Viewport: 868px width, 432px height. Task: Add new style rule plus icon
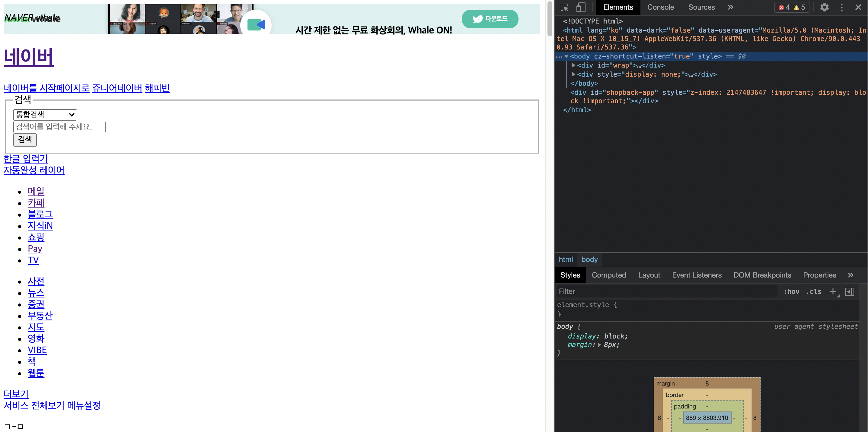tap(833, 292)
